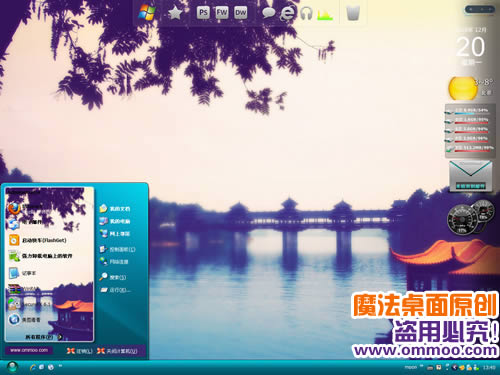Open the DW dock shortcut

241,13
